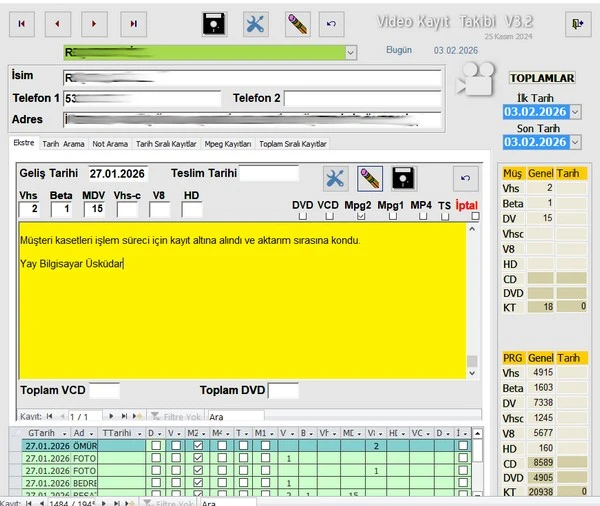The height and width of the screenshot is (506, 600).
Task: Check the İptal checkbox
Action: tap(474, 216)
